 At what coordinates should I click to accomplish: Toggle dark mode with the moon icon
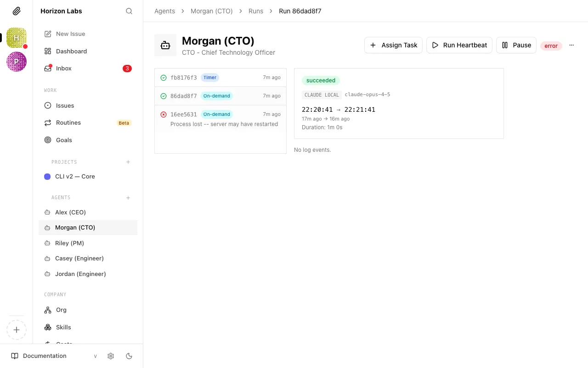click(129, 356)
